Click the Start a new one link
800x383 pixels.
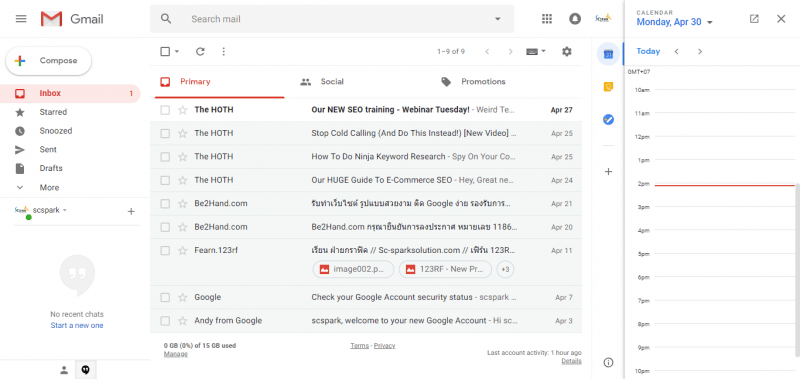pos(77,325)
